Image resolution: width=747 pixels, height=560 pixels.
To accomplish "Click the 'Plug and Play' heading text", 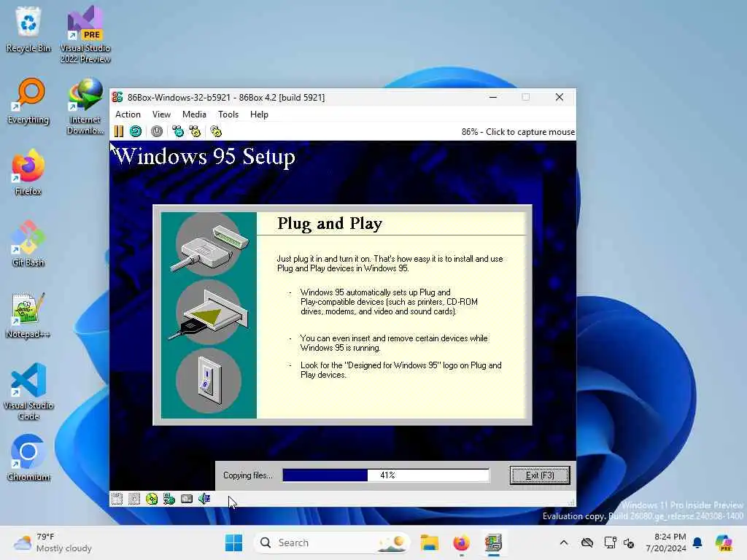I will coord(330,223).
